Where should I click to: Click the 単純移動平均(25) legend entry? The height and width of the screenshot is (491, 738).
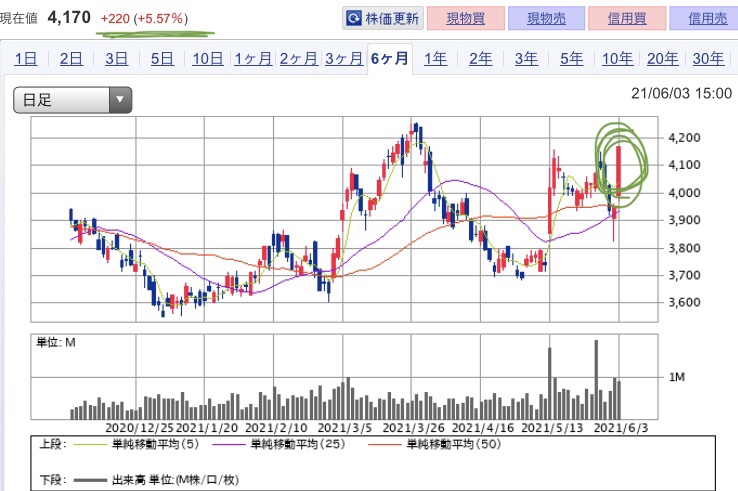click(279, 444)
